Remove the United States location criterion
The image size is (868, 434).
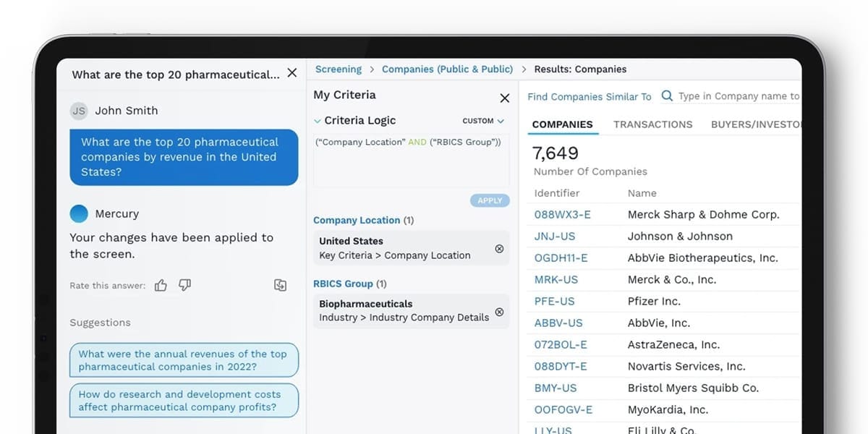pos(499,249)
